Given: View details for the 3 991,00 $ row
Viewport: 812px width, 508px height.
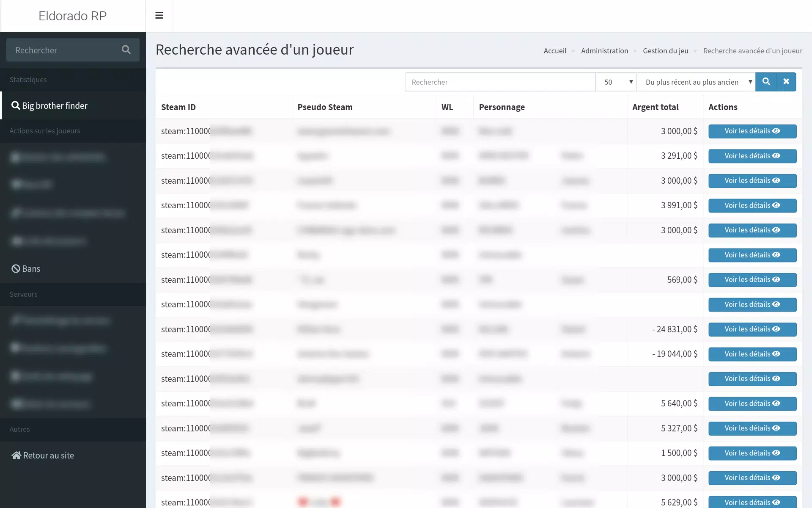Looking at the screenshot, I should click(752, 205).
